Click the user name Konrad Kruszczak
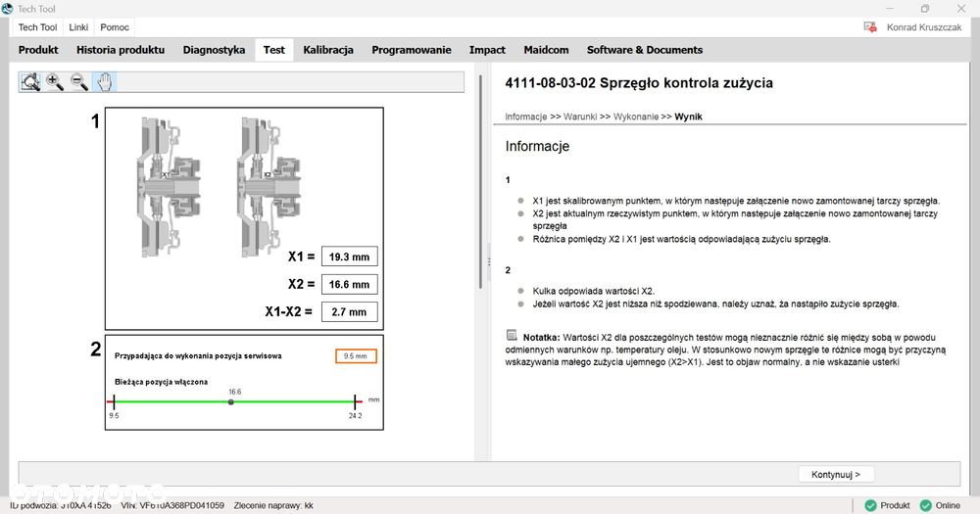The width and height of the screenshot is (980, 514). (924, 26)
